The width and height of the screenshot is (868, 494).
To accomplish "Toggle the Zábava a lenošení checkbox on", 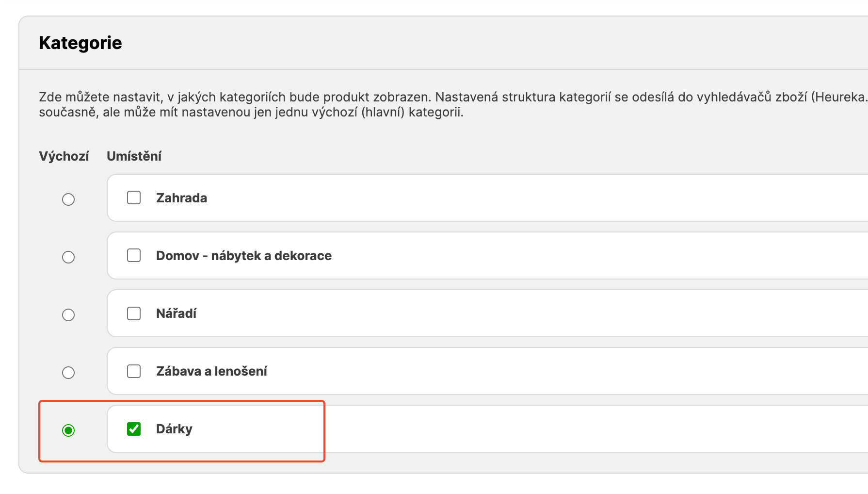I will pyautogui.click(x=134, y=371).
